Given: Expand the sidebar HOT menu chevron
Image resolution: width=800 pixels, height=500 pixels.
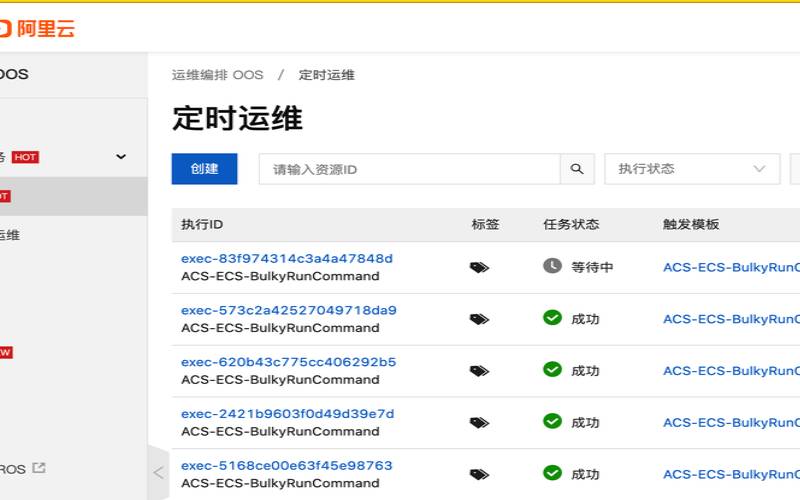Looking at the screenshot, I should [x=121, y=157].
